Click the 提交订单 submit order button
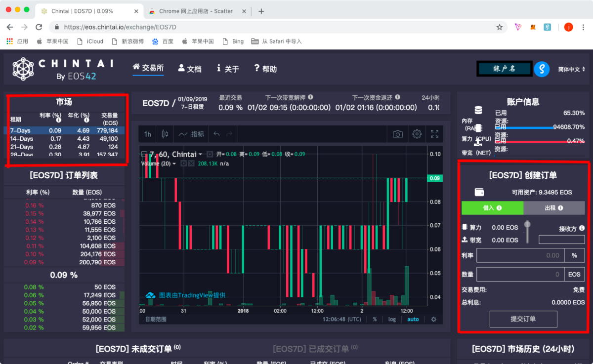Screen dimensions: 593x364 [x=523, y=319]
